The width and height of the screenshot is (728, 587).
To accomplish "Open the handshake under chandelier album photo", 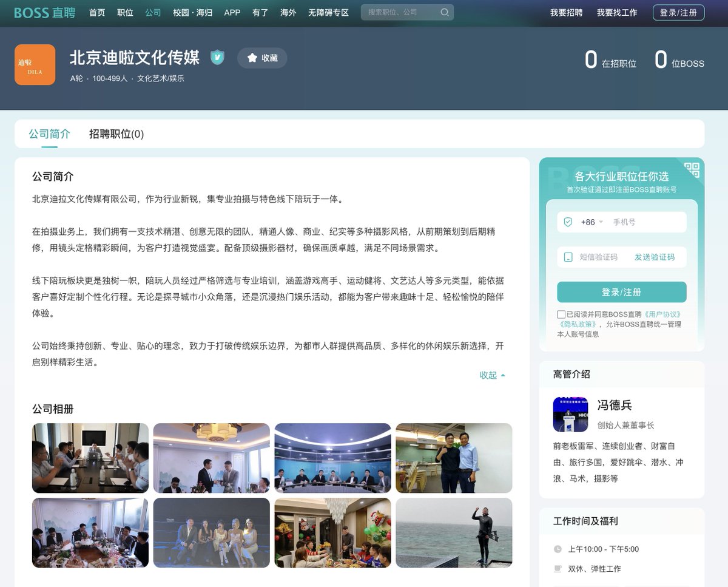I will pyautogui.click(x=212, y=458).
